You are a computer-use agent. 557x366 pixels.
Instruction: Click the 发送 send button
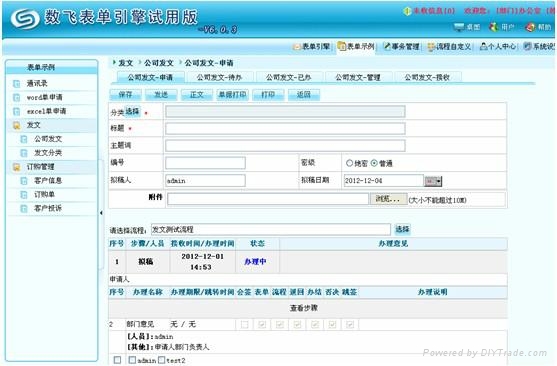[161, 95]
